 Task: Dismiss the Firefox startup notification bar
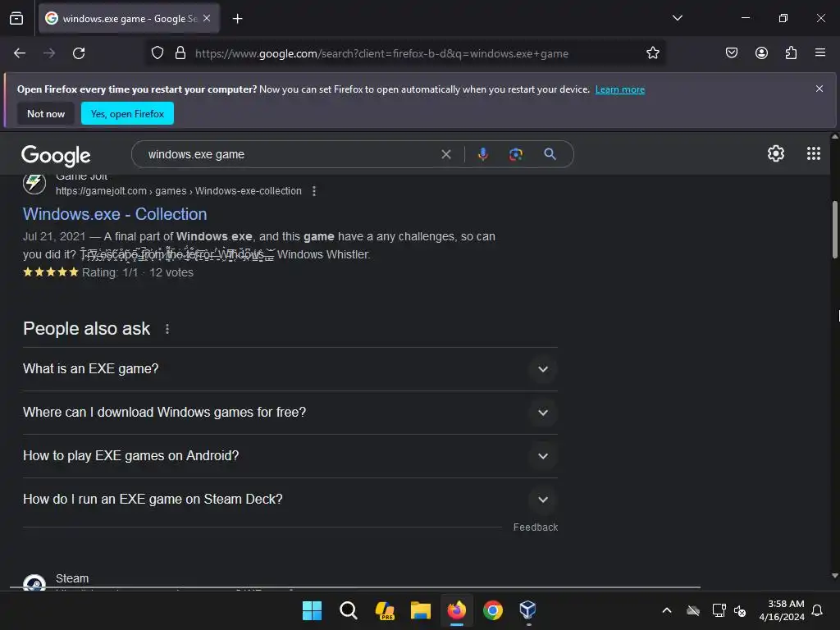[x=819, y=89]
